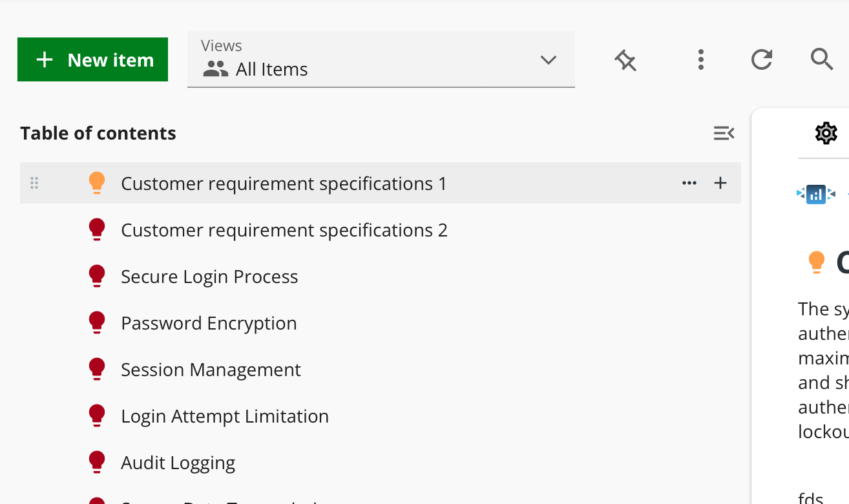
Task: Open the Session Management item
Action: click(211, 370)
